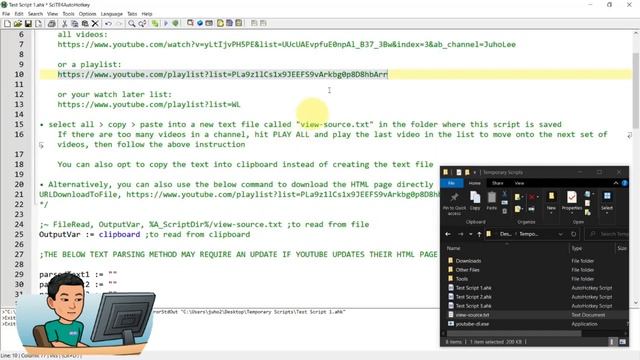This screenshot has width=640, height=360.
Task: Open the recent locations dropdown in Explorer
Action: tap(471, 234)
